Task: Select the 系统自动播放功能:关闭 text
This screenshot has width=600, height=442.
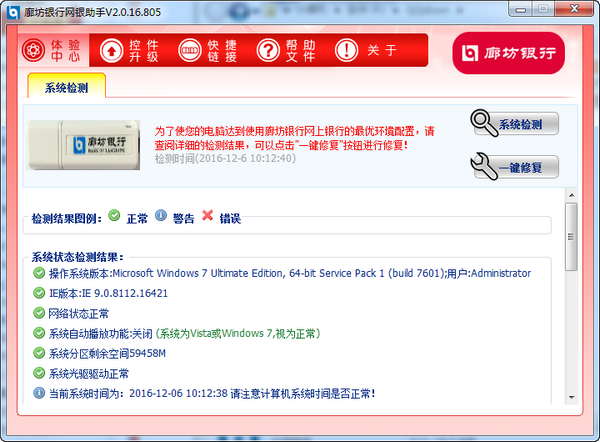Action: [101, 333]
